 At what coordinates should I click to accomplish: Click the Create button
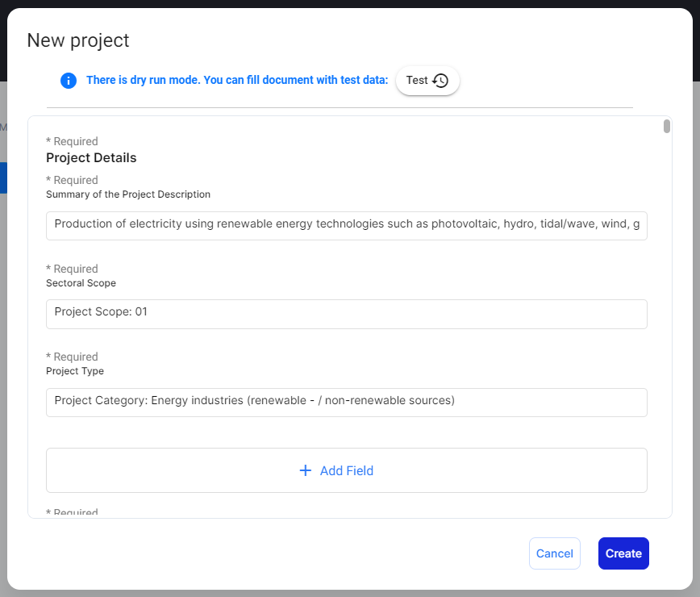click(x=623, y=553)
